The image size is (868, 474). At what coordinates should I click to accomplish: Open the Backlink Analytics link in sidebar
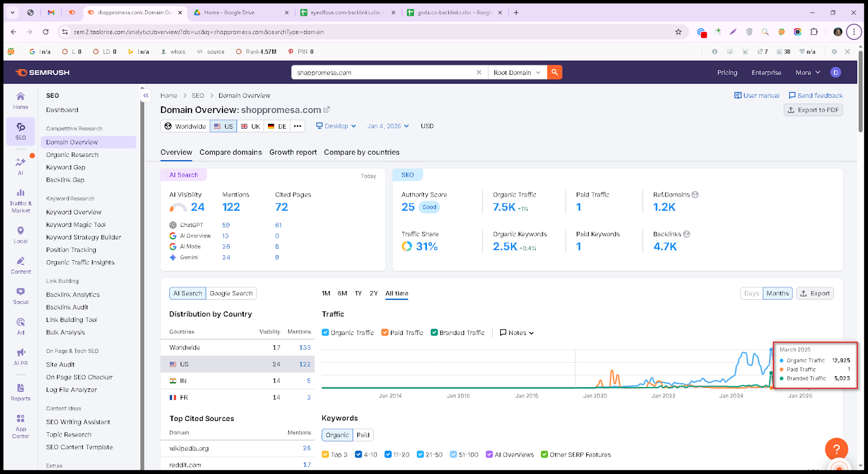[x=73, y=295]
